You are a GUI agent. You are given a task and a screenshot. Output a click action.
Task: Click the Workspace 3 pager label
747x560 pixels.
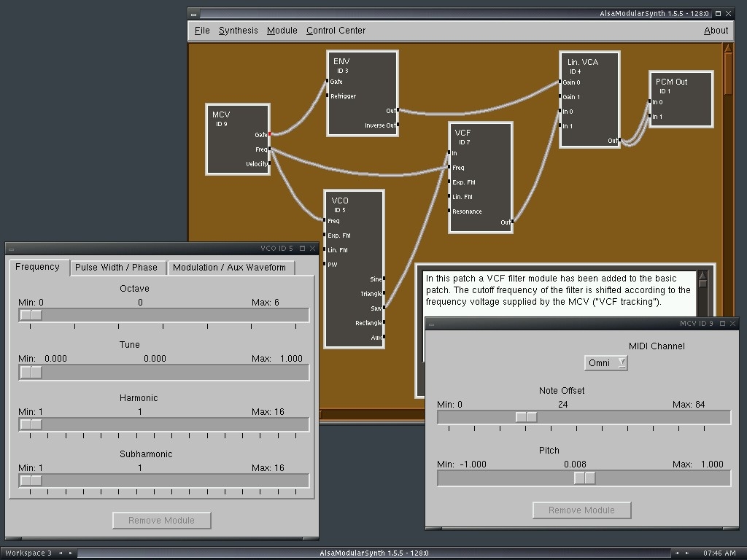click(x=28, y=553)
